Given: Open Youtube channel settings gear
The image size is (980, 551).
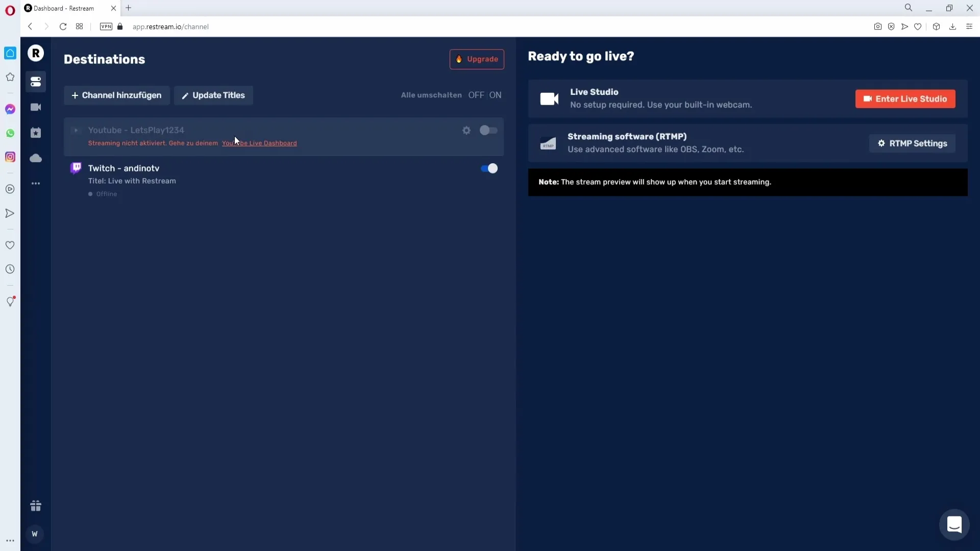Looking at the screenshot, I should tap(467, 131).
